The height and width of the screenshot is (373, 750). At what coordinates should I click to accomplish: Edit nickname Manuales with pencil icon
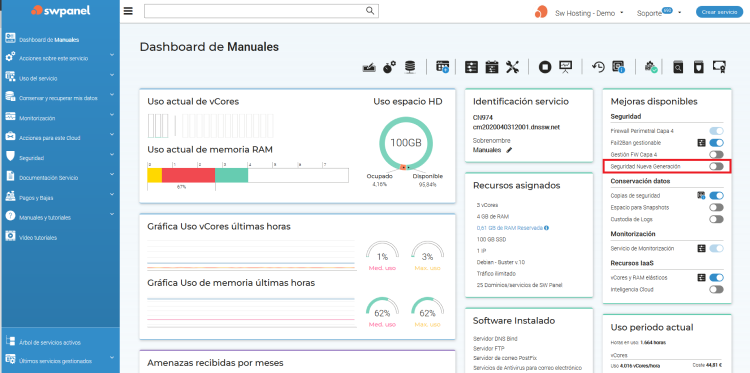point(509,150)
